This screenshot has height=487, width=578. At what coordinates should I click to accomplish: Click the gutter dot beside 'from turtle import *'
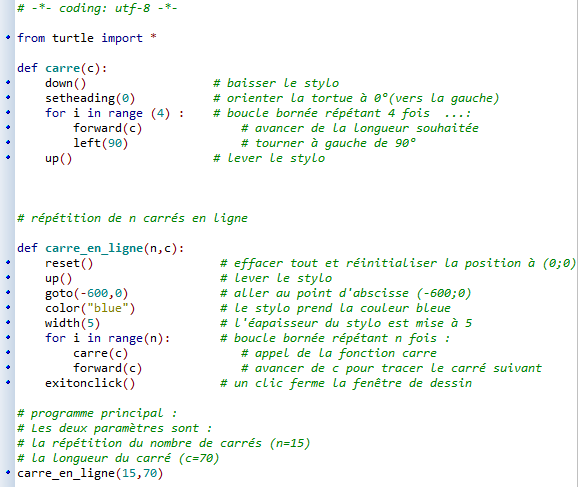[8, 37]
